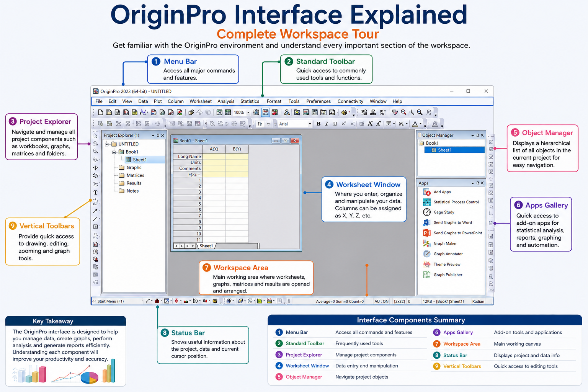Image resolution: width=588 pixels, height=392 pixels.
Task: Click the font color A swatch button
Action: (415, 124)
